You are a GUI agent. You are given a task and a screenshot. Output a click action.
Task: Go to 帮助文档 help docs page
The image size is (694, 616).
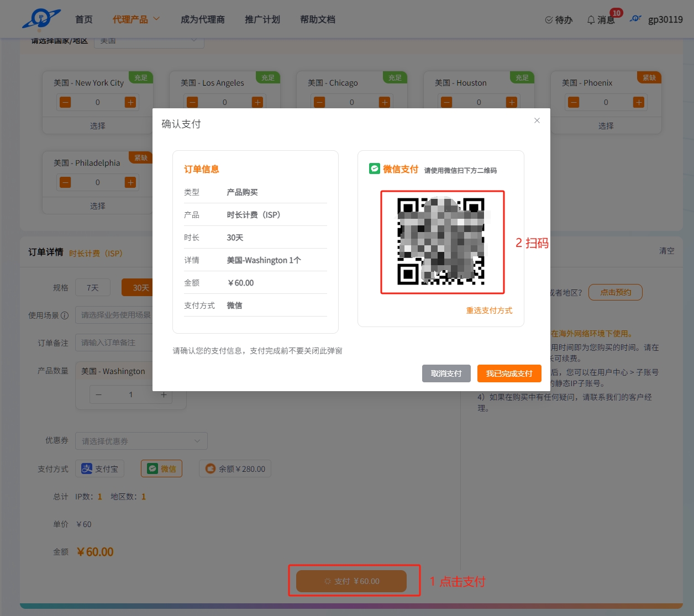[x=317, y=19]
